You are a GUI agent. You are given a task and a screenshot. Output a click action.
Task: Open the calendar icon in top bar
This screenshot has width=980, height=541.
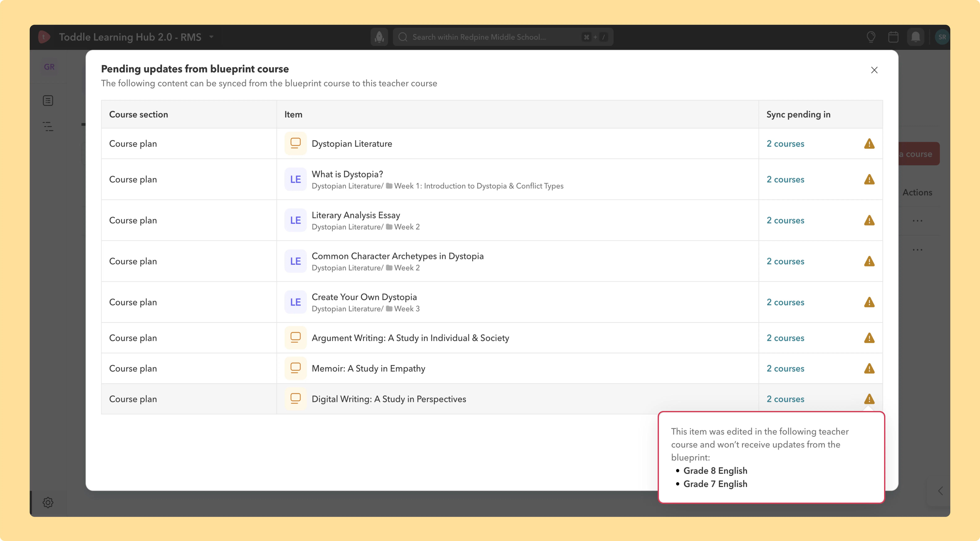pyautogui.click(x=893, y=37)
